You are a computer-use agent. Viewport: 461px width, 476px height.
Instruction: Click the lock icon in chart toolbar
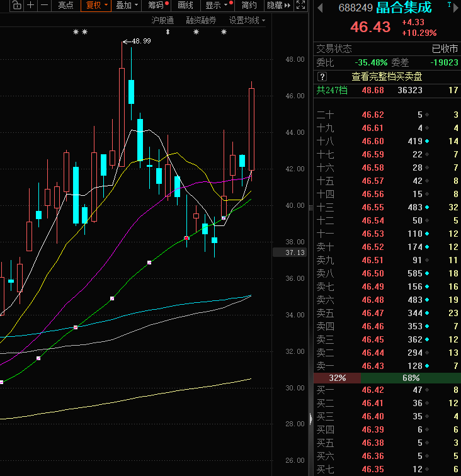(17, 5)
